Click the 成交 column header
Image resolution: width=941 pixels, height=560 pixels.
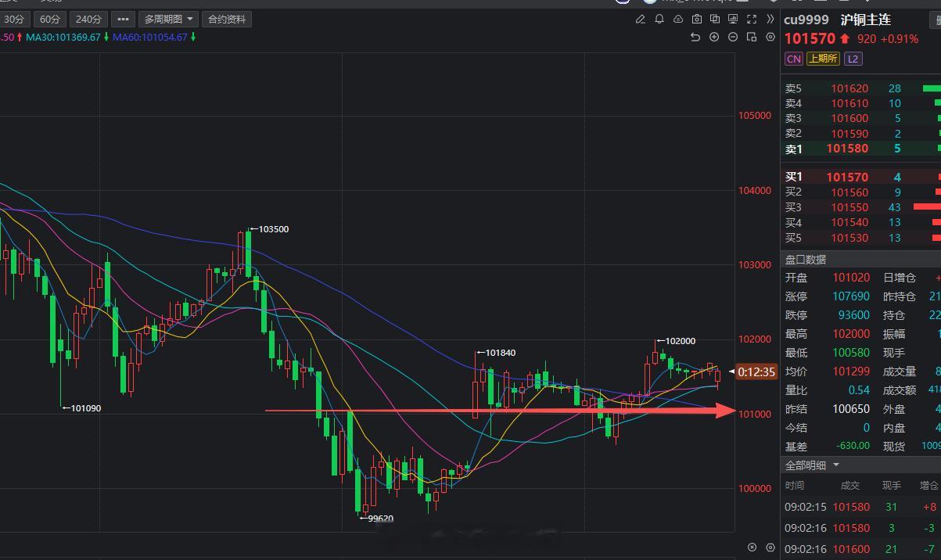[x=850, y=486]
